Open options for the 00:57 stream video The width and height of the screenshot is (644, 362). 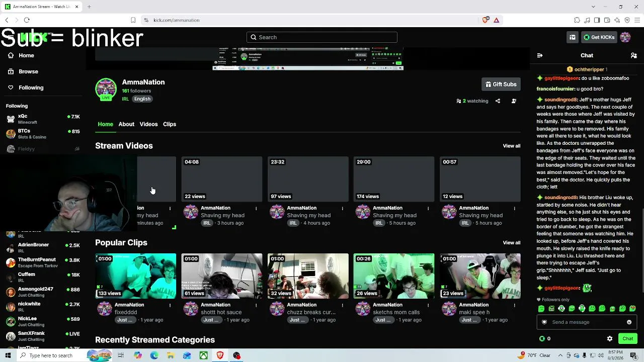click(514, 208)
